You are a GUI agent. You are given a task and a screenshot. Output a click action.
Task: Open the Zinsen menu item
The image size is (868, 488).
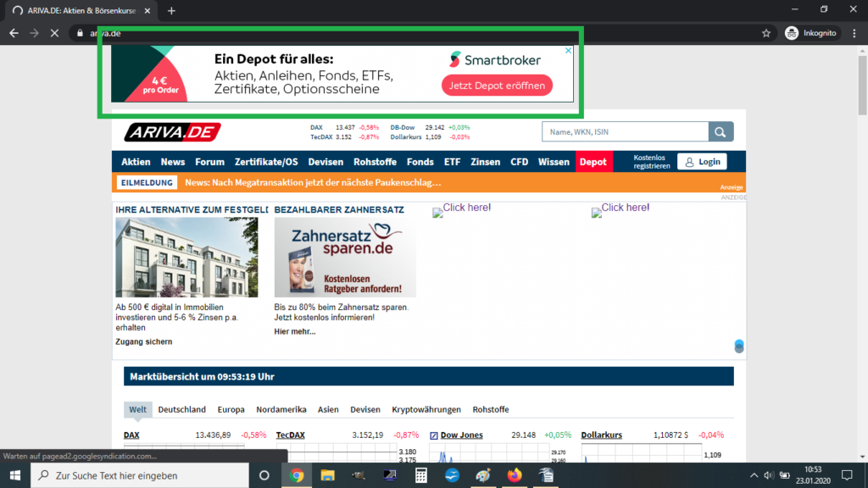coord(486,162)
